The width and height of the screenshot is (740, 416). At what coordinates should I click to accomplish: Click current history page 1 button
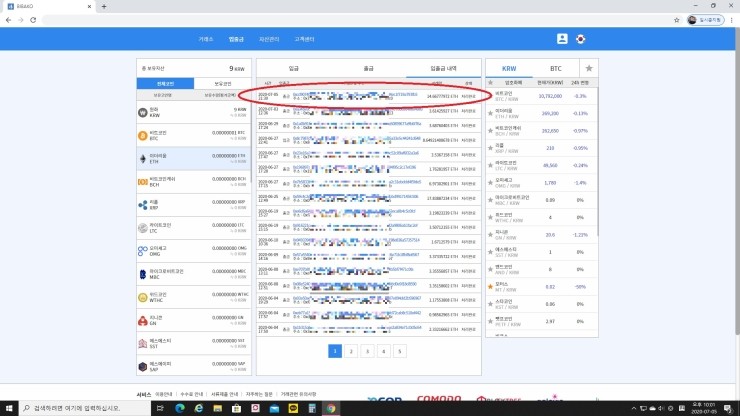[x=335, y=351]
